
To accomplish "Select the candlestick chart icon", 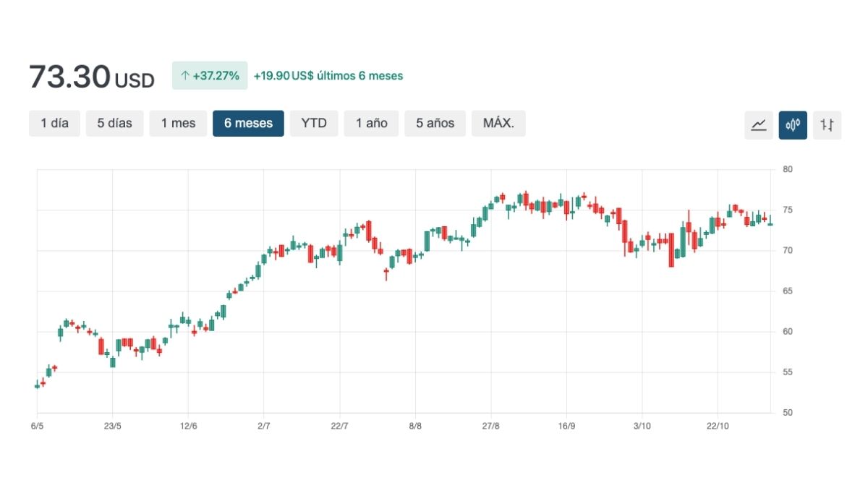I will (x=793, y=124).
